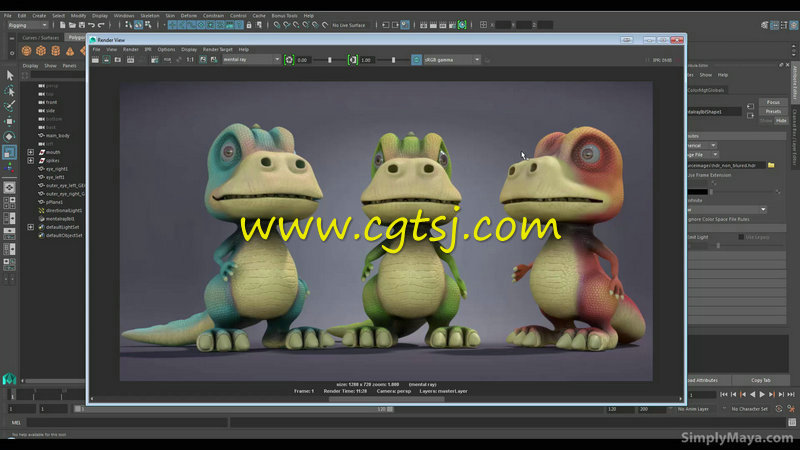The width and height of the screenshot is (800, 450).
Task: Click the Copy Tab button
Action: pyautogui.click(x=761, y=380)
